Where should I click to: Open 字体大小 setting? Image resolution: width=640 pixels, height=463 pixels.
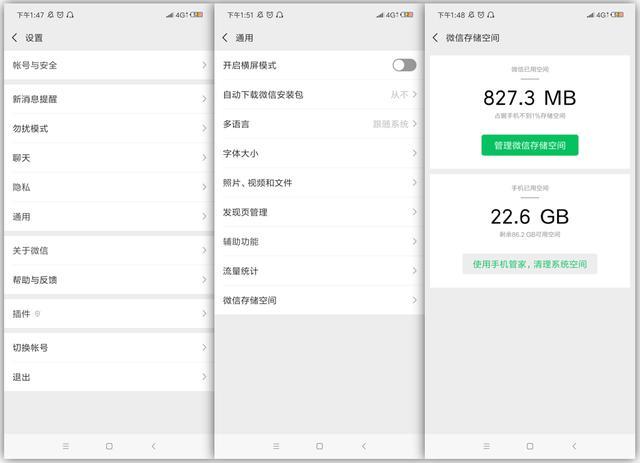[x=319, y=154]
